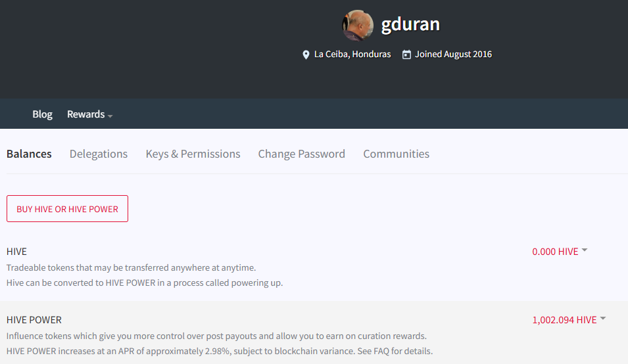This screenshot has height=364, width=628.
Task: Open the Communities tab
Action: (x=396, y=154)
